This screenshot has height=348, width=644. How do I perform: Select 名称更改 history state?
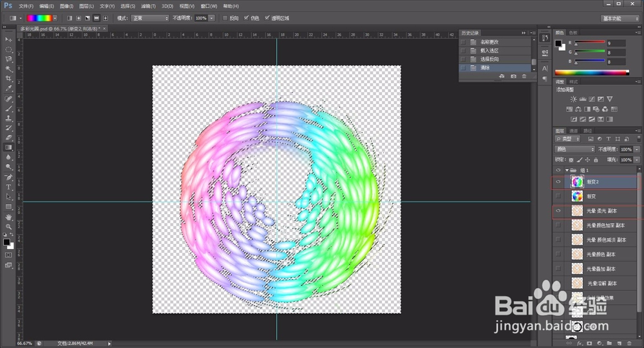click(x=495, y=42)
